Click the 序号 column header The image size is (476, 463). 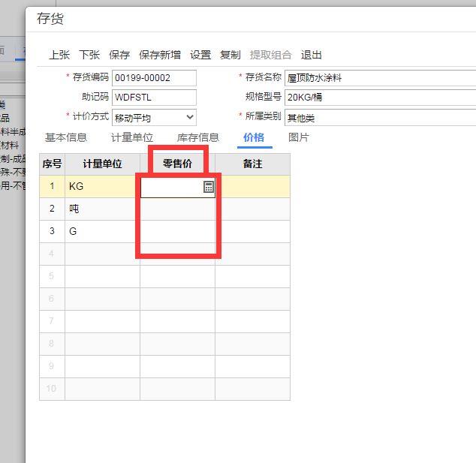pyautogui.click(x=52, y=164)
